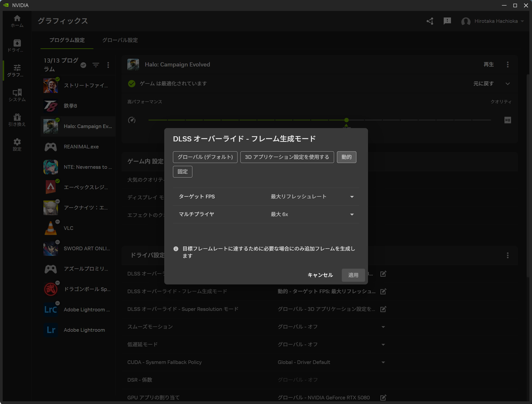Screen dimensions: 532x404
Task: Click キャンセル in dialog
Action: [x=320, y=275]
